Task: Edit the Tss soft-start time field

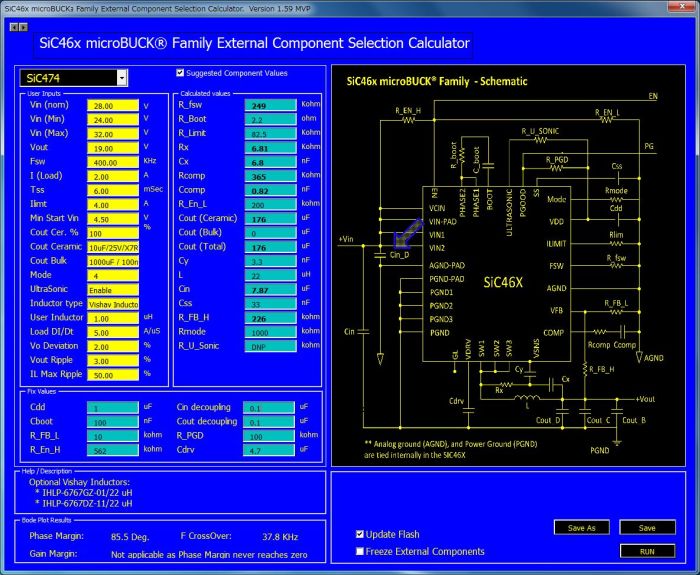Action: coord(113,191)
